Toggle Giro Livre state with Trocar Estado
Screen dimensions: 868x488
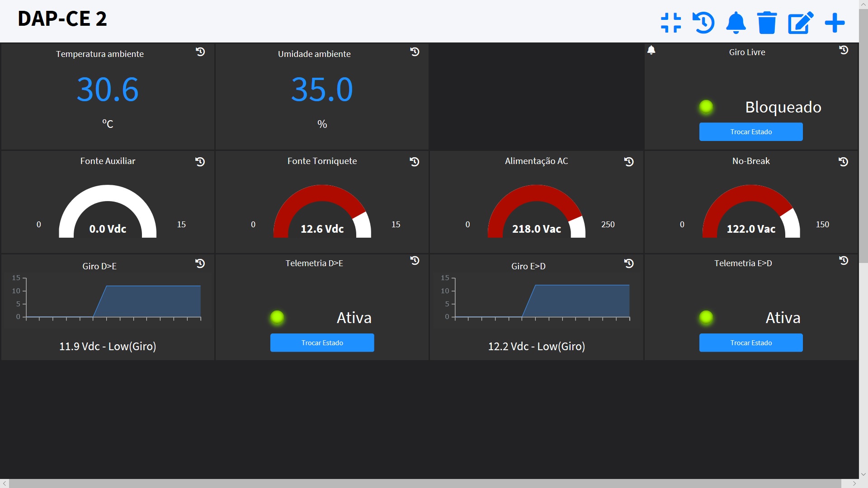pos(750,132)
